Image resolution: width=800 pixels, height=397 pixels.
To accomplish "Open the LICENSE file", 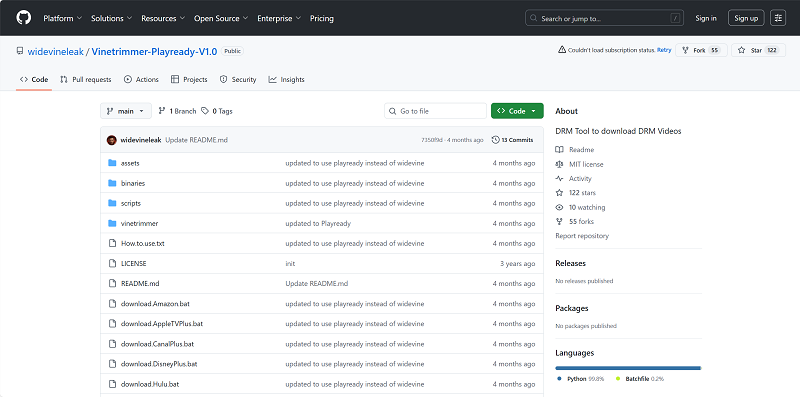I will tap(134, 263).
